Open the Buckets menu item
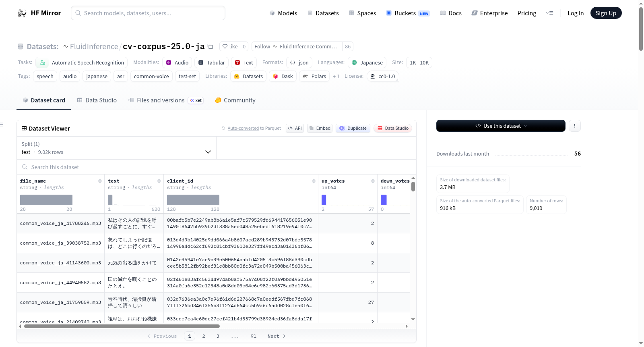 (408, 13)
